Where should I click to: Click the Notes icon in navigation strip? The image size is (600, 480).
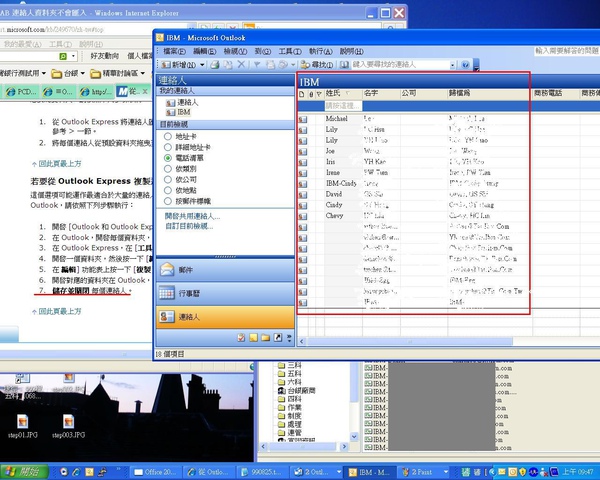pos(253,338)
